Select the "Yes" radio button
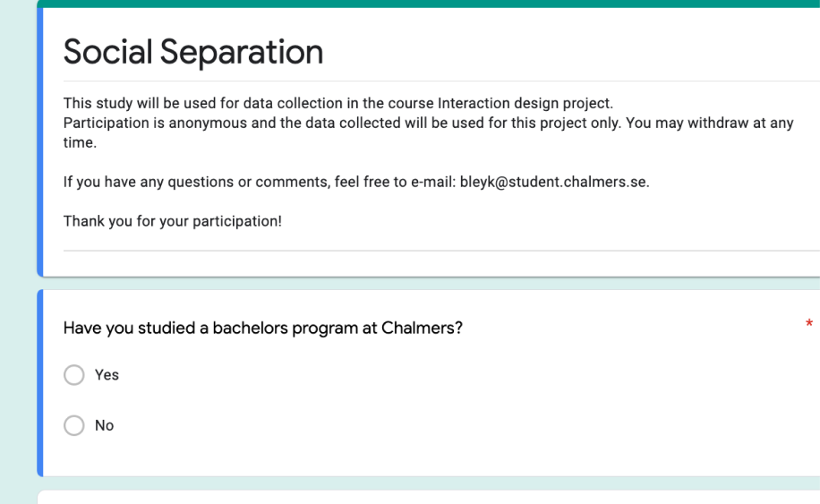Viewport: 820px width, 504px height. point(73,375)
